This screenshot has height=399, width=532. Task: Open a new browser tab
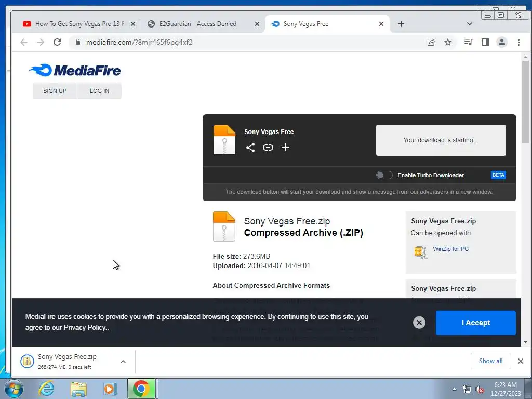(401, 24)
